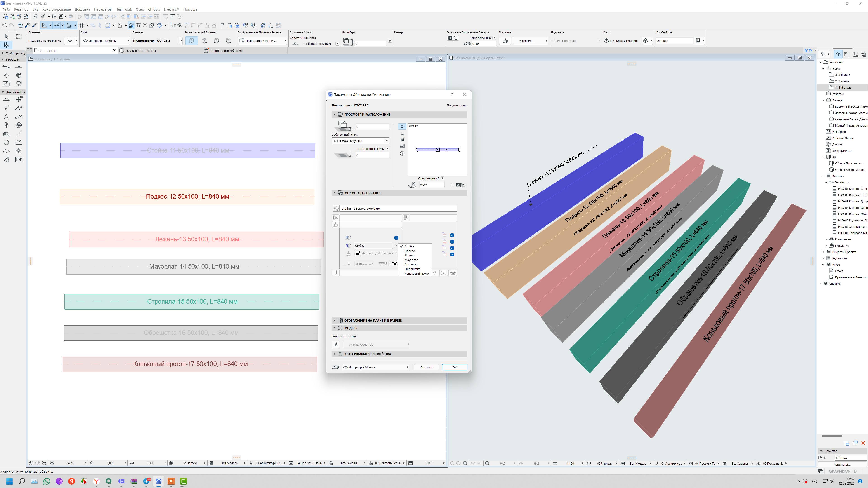Click the gear settings icon in dialog
The height and width of the screenshot is (488, 868).
(x=336, y=209)
